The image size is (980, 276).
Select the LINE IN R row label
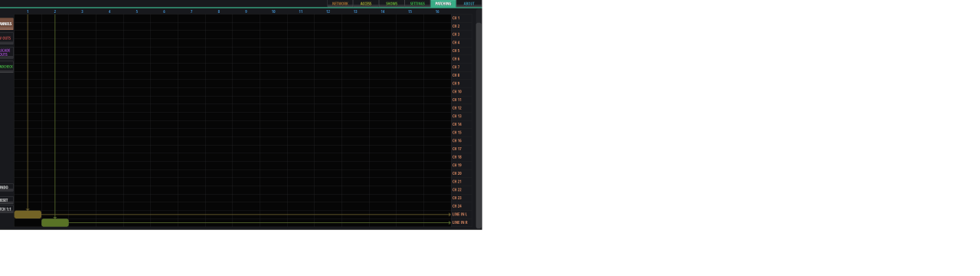click(x=459, y=222)
